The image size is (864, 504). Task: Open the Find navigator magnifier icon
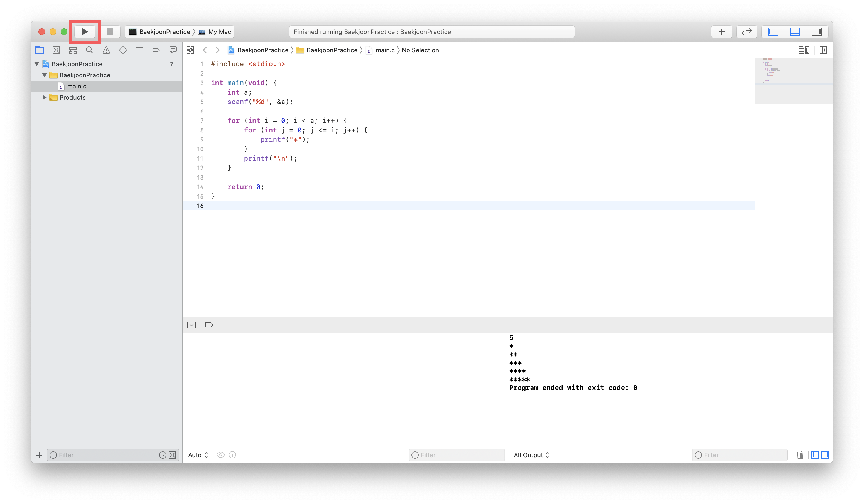pyautogui.click(x=89, y=50)
